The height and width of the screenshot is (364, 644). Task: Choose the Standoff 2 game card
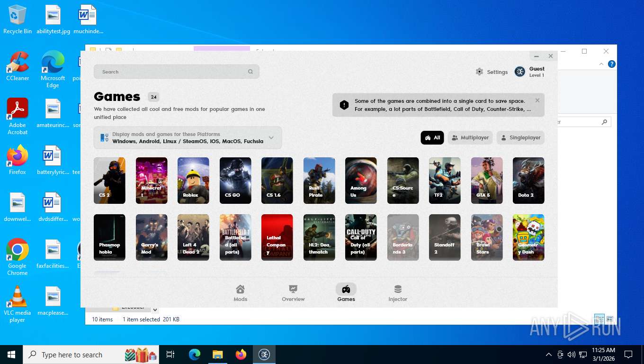(x=445, y=237)
